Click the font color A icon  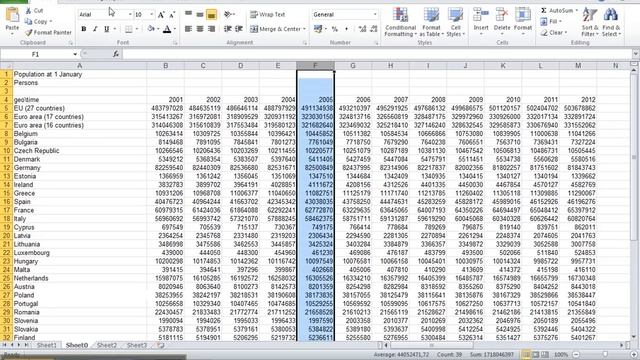click(x=167, y=29)
